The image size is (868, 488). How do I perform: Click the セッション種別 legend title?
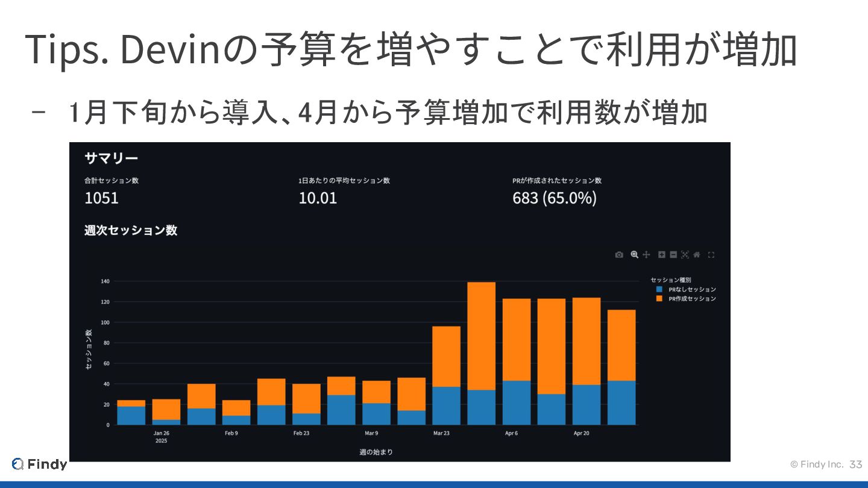pyautogui.click(x=671, y=280)
